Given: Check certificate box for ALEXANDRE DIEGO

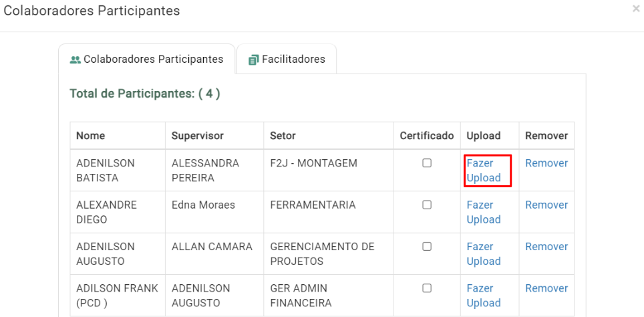Looking at the screenshot, I should coord(427,205).
